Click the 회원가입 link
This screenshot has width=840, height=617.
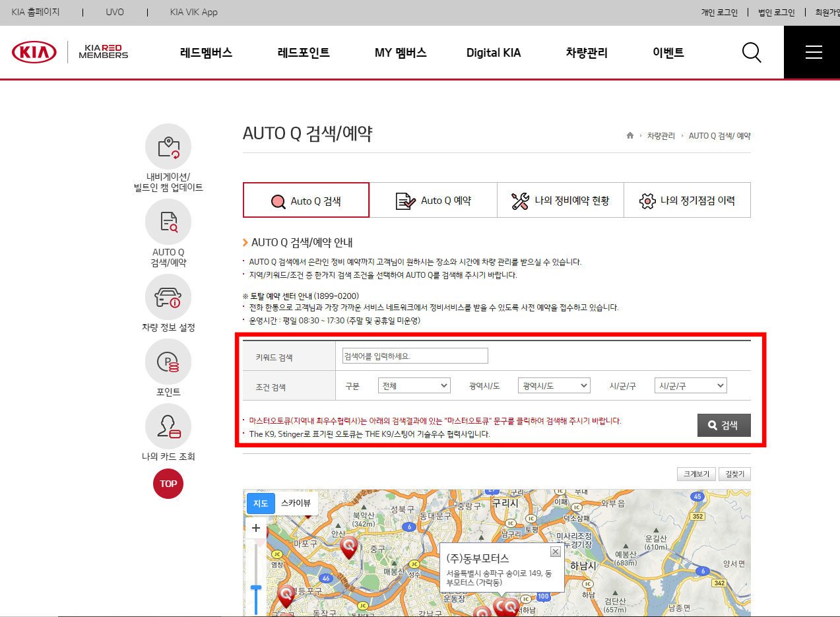(827, 12)
